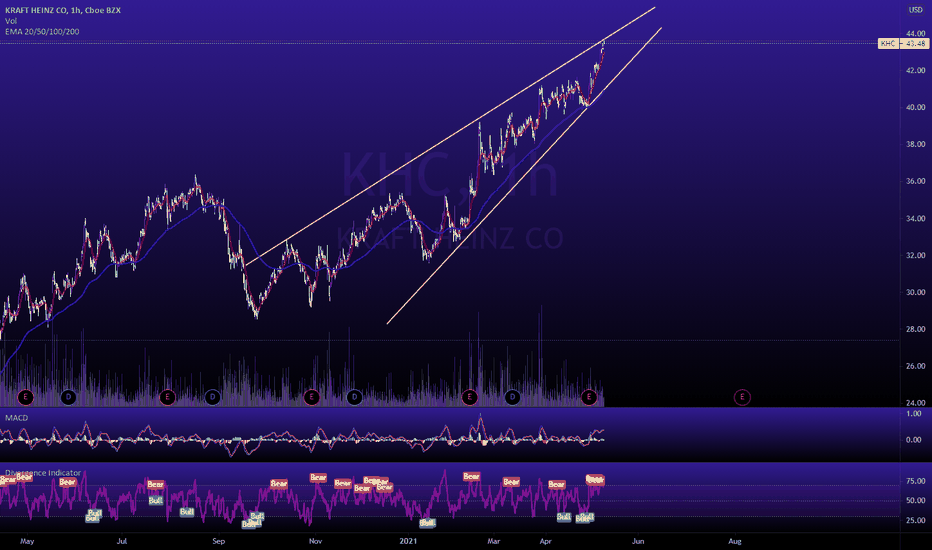This screenshot has height=550, width=932.
Task: Open the USD currency selector on the price axis
Action: pos(915,10)
